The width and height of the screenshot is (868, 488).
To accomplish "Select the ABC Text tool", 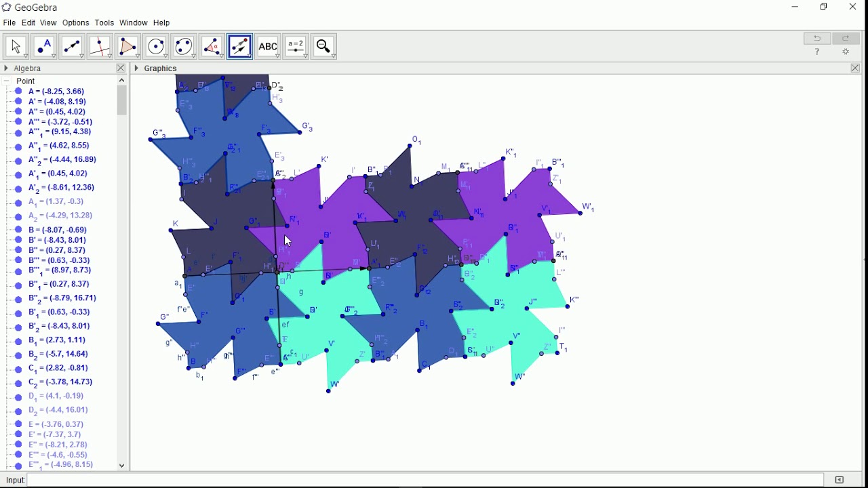I will tap(268, 47).
